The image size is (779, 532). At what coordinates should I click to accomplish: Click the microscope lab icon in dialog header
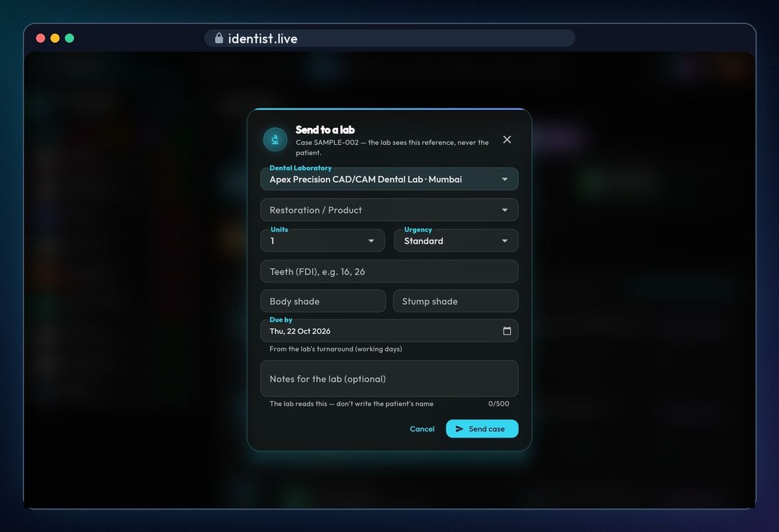[275, 139]
